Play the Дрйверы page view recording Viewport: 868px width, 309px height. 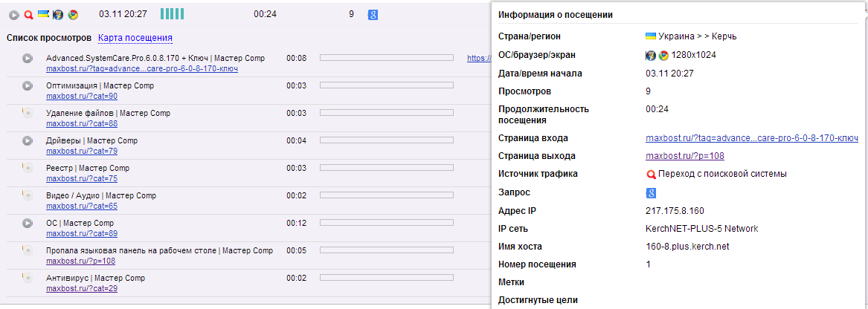(28, 140)
